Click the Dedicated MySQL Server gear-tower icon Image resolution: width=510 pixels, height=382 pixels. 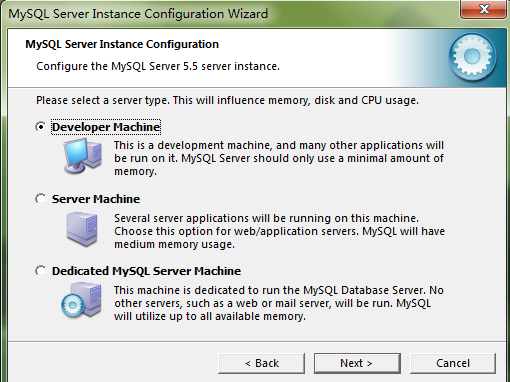coord(81,300)
